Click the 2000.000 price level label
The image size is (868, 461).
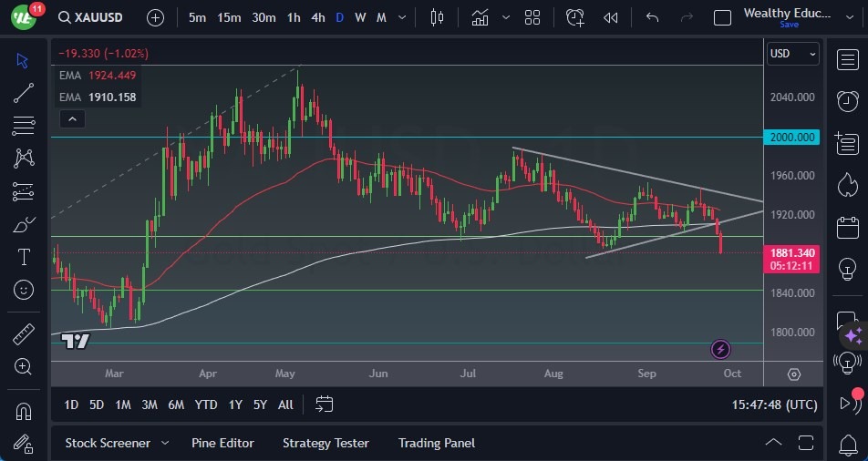pyautogui.click(x=791, y=138)
